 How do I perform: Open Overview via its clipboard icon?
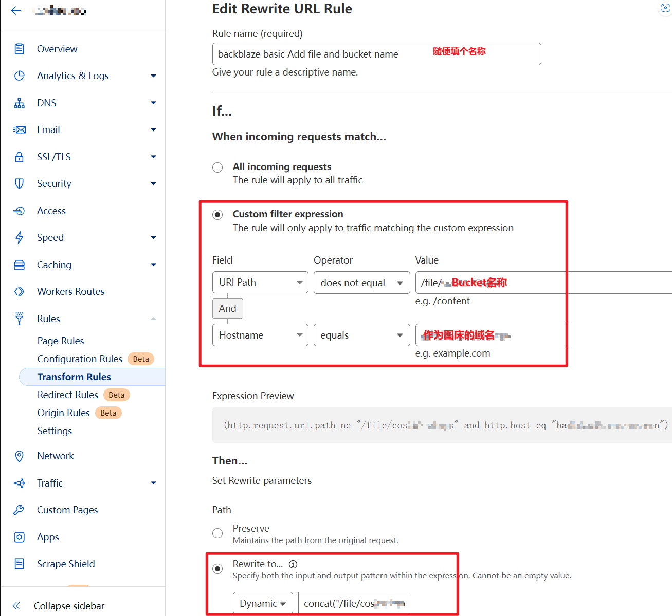tap(20, 49)
